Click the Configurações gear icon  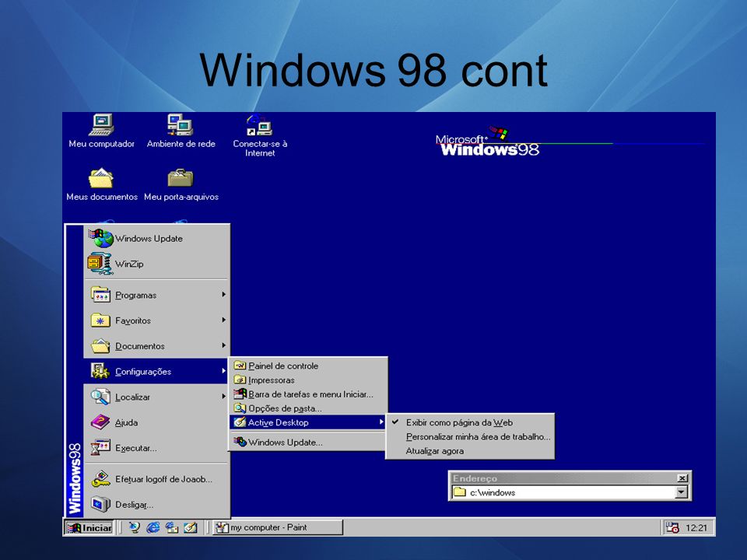(x=100, y=371)
